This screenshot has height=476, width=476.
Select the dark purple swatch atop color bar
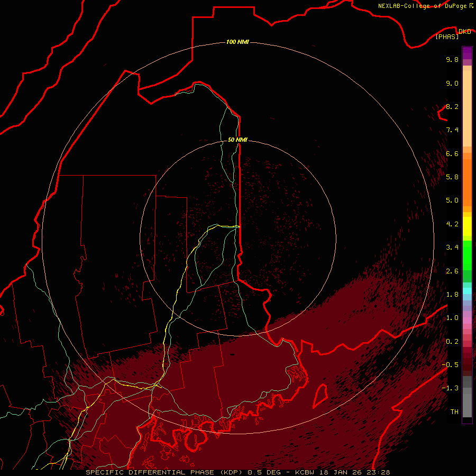(467, 50)
